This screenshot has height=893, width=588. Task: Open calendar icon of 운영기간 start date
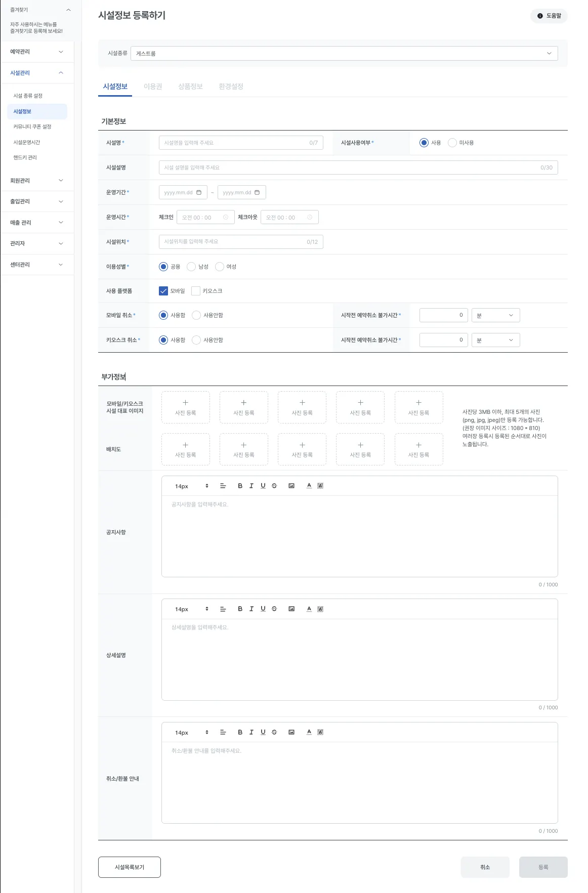point(199,192)
